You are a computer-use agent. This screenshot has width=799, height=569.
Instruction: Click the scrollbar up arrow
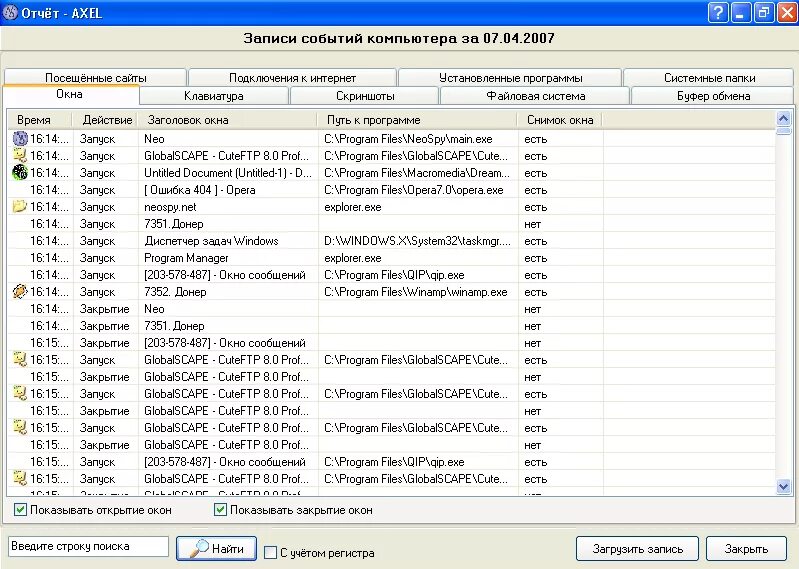tap(783, 119)
